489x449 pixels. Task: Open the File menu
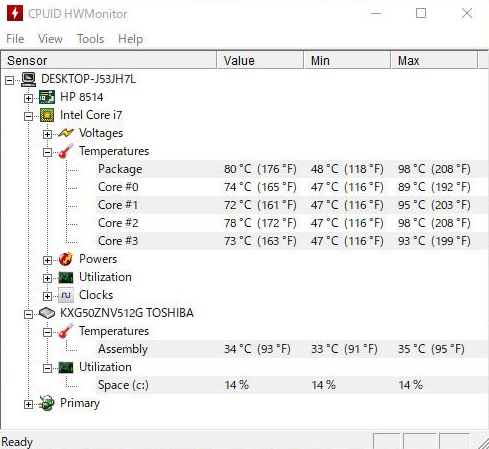(15, 39)
